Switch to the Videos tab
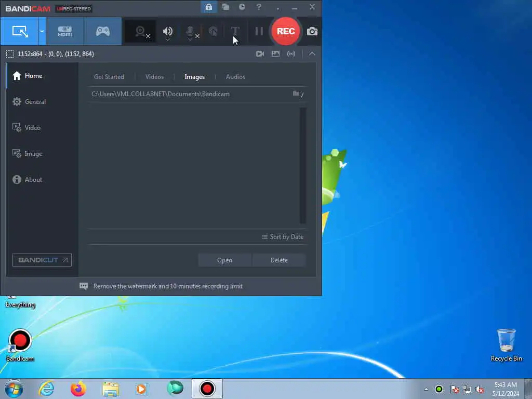This screenshot has width=532, height=399. (x=154, y=77)
